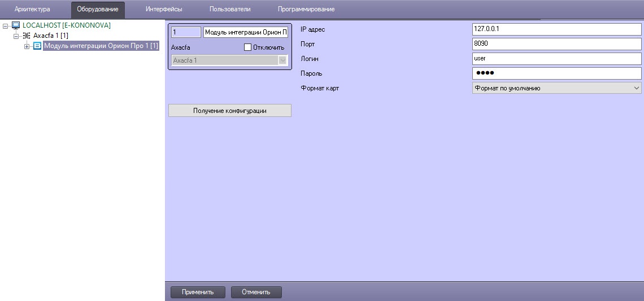Click the LOCALHOST computer icon in tree
The height and width of the screenshot is (301, 644).
[16, 25]
